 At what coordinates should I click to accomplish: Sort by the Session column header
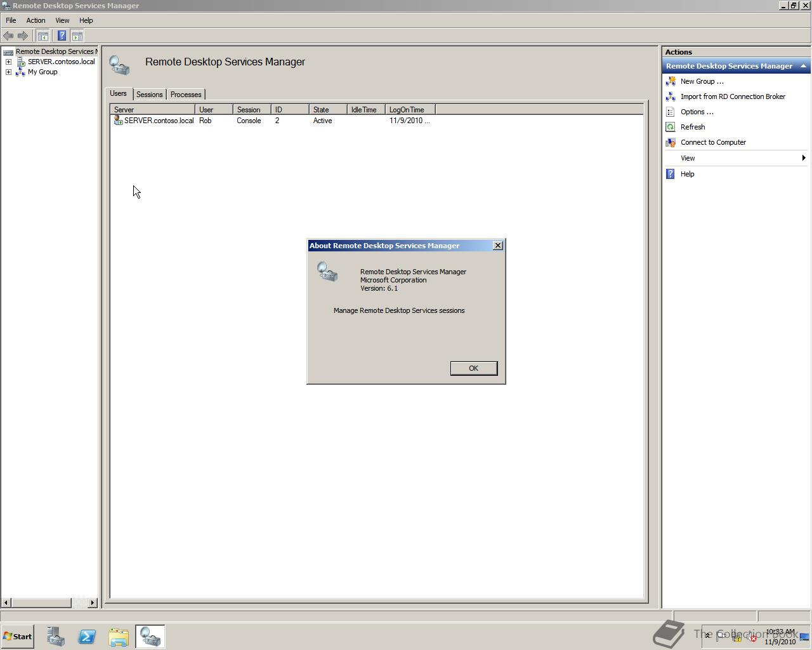252,110
